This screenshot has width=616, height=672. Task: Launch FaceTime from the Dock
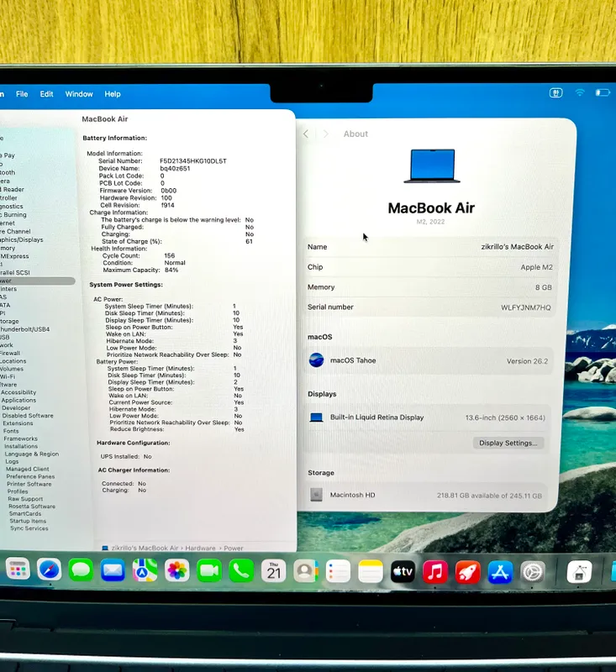[x=209, y=571]
